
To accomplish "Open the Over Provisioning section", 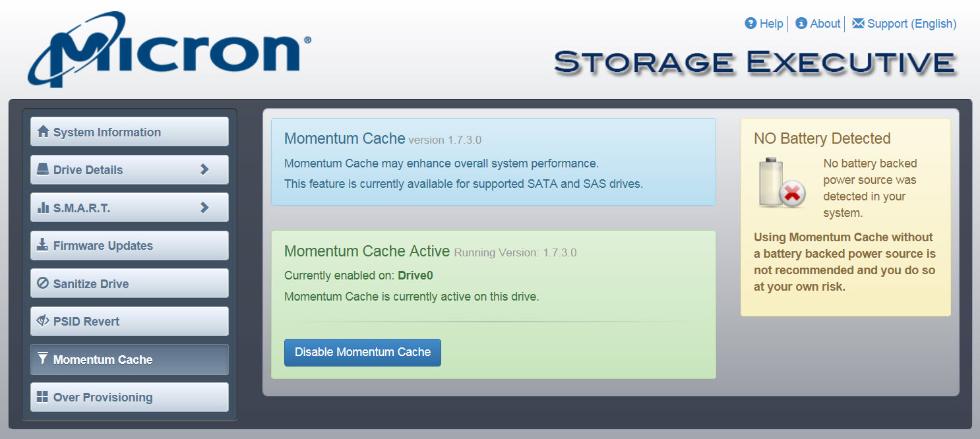I will (x=129, y=397).
